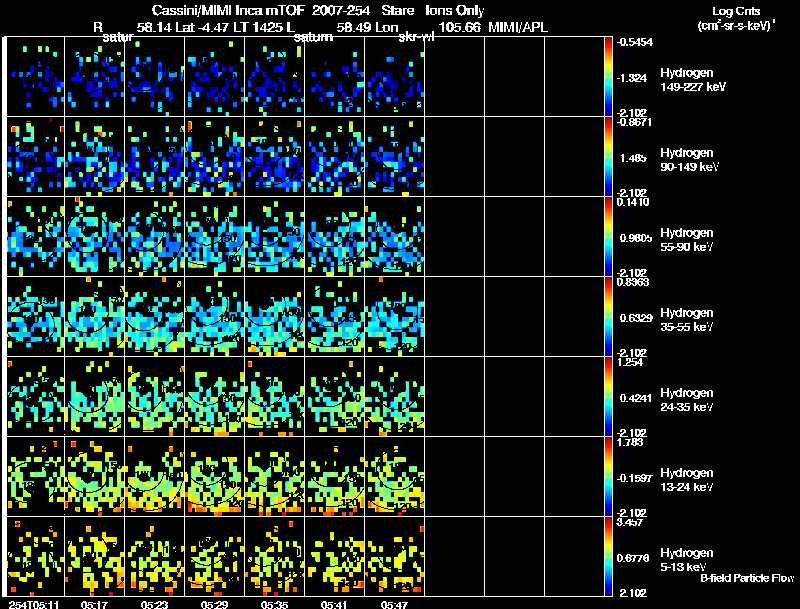Select the '05:35' time label
800x609 pixels.
274,604
